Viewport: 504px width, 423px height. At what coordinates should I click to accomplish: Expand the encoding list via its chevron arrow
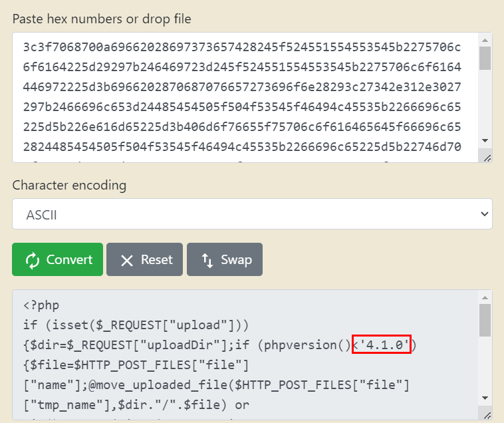[482, 214]
